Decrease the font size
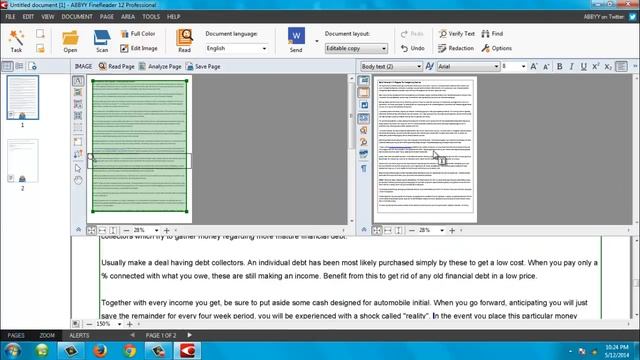Viewport: 640px width, 360px height. coord(546,67)
